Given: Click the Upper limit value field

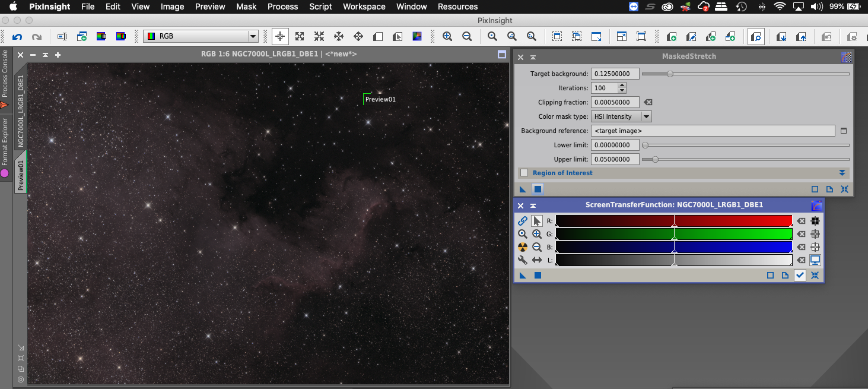Looking at the screenshot, I should tap(615, 159).
